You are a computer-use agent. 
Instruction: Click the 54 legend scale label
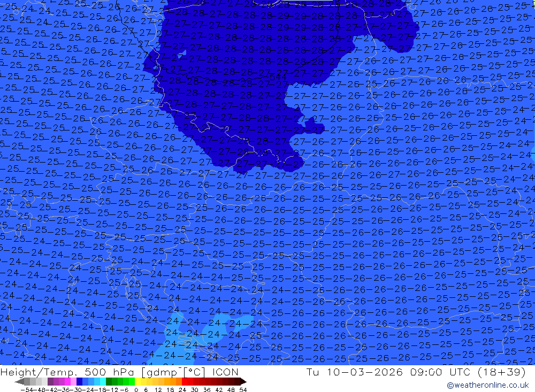coord(243,390)
